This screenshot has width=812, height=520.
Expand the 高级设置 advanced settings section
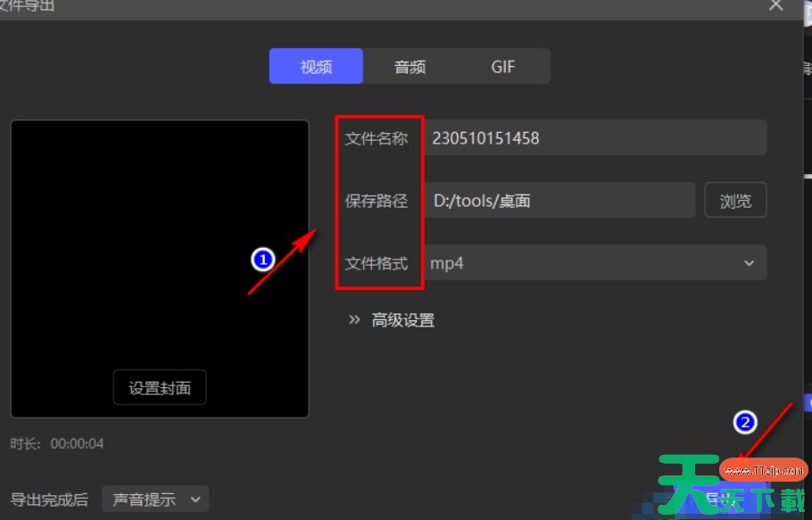click(402, 320)
